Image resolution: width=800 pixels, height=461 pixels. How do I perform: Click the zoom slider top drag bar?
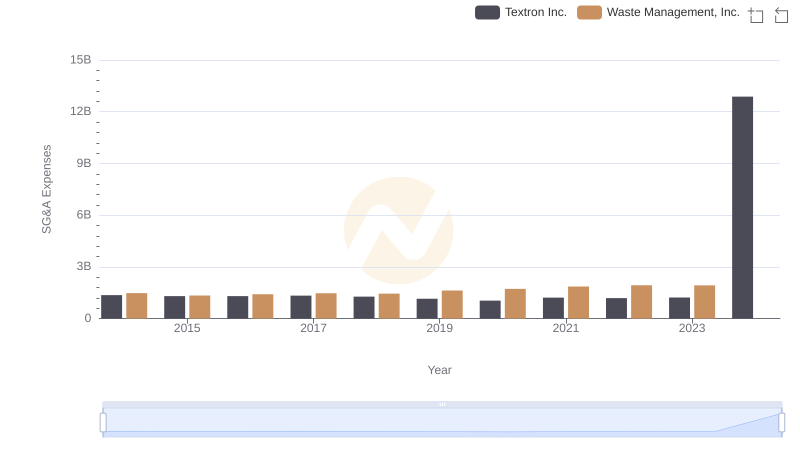442,404
